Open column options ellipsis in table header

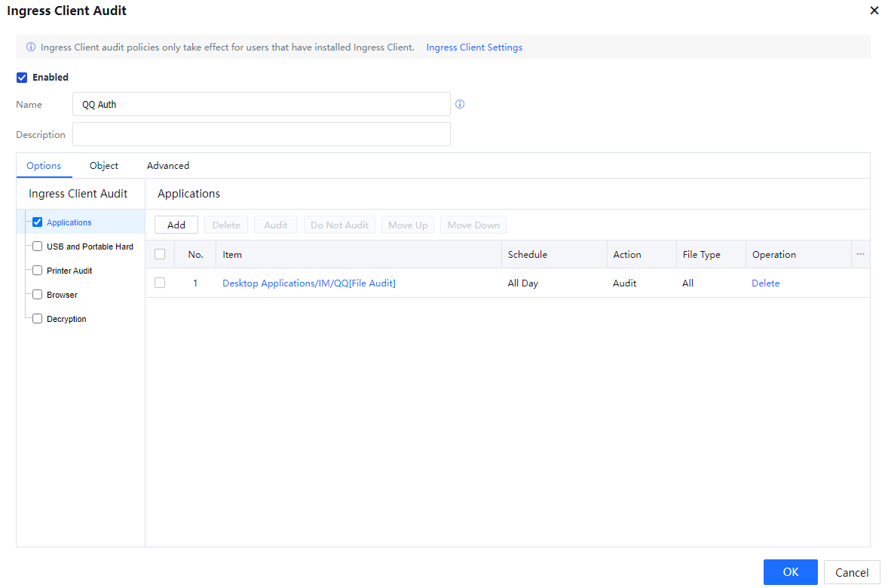pyautogui.click(x=860, y=255)
